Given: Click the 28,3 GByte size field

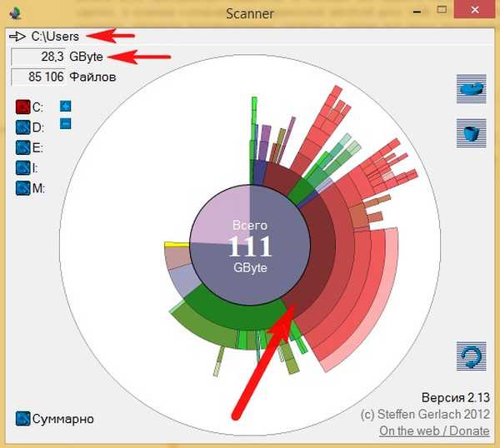Looking at the screenshot, I should click(x=37, y=57).
